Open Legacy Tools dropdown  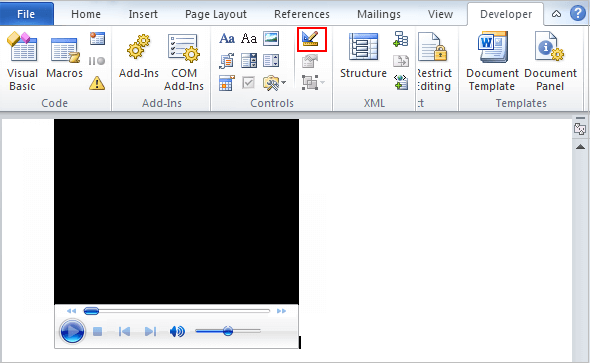275,83
